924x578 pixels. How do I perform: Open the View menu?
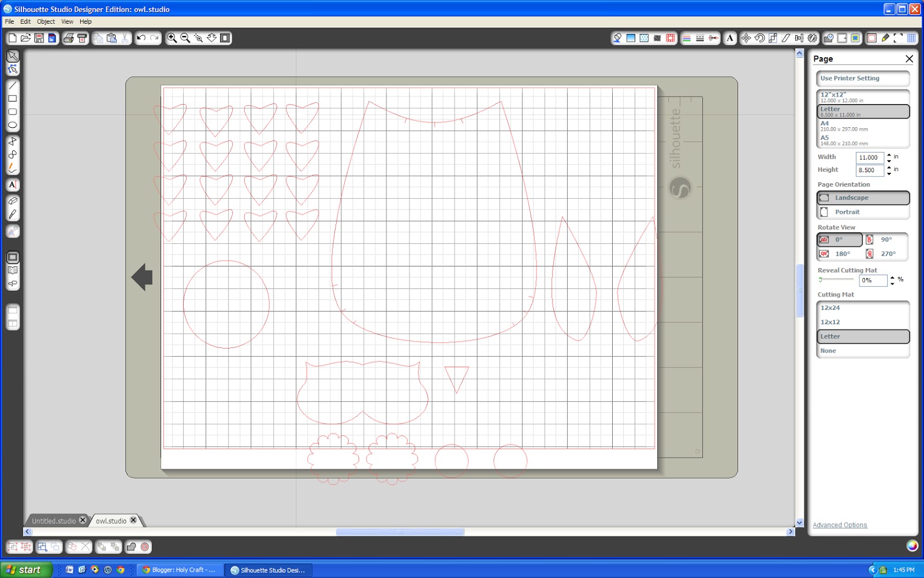point(67,21)
